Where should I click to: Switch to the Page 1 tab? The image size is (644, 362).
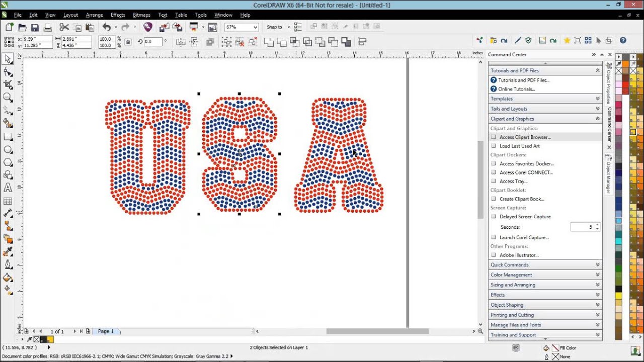pos(106,331)
